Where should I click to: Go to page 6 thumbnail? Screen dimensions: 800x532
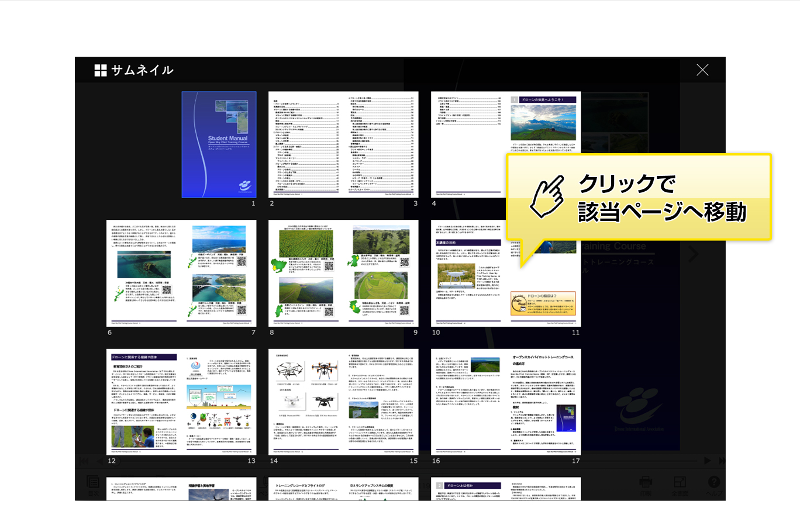[144, 273]
